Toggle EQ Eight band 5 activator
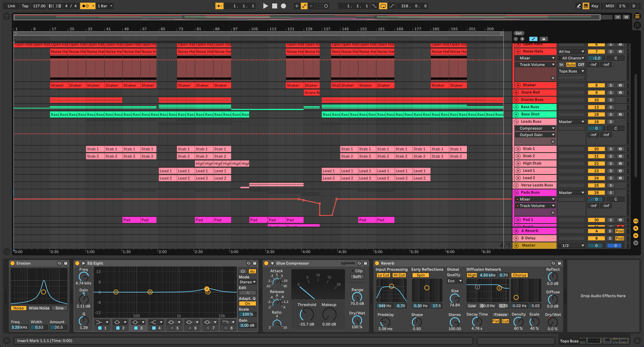644x347 pixels. pos(172,328)
